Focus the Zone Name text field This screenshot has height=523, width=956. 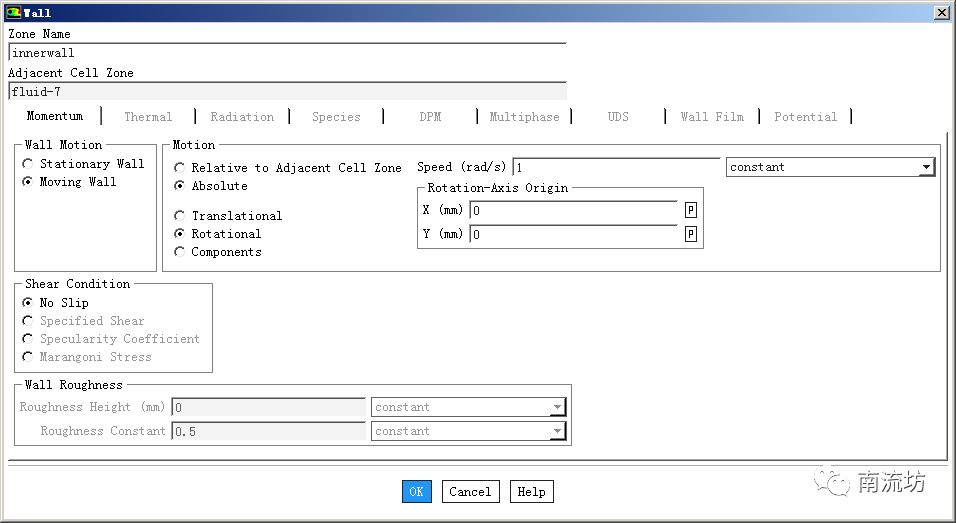287,53
